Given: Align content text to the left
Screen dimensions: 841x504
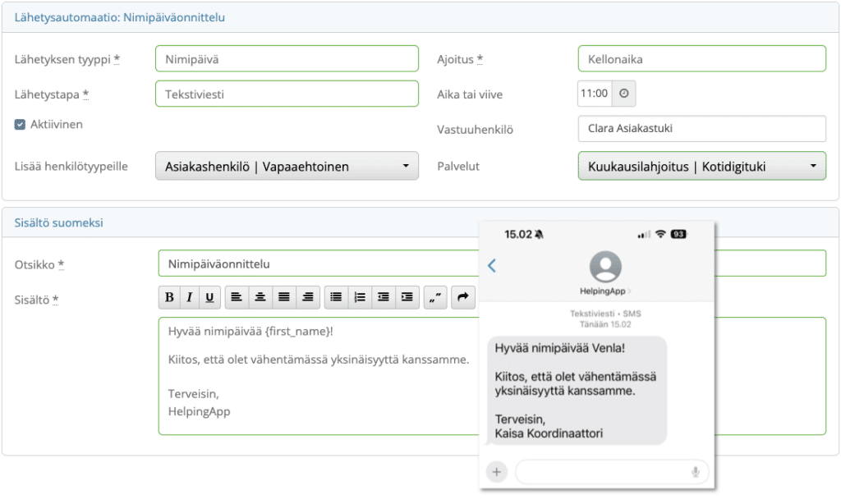Looking at the screenshot, I should tap(237, 297).
